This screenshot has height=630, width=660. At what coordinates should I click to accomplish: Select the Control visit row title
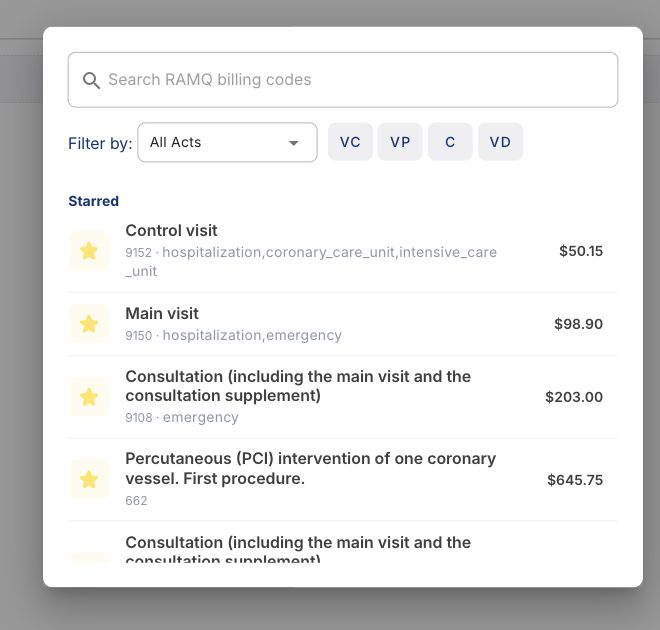pos(171,231)
